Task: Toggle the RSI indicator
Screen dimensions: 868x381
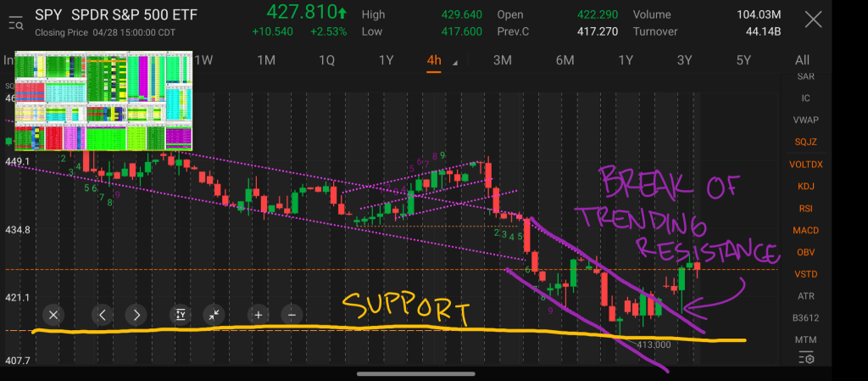Action: [x=805, y=208]
